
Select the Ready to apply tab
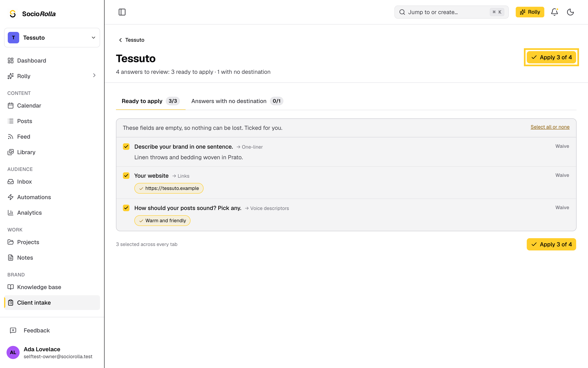pos(151,101)
